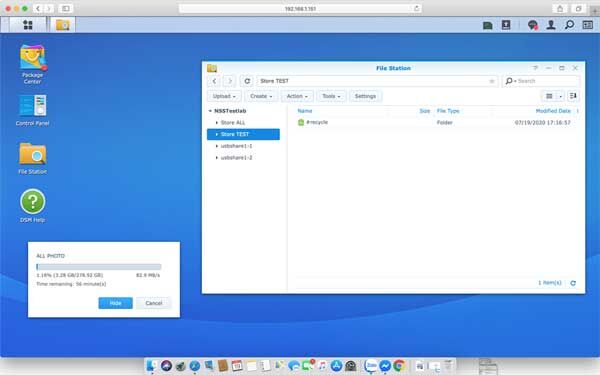This screenshot has width=600, height=375.
Task: Refresh the File Station folder view
Action: [247, 81]
